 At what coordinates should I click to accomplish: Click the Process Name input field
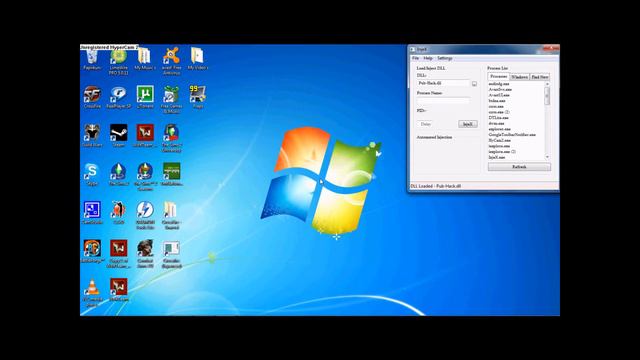coord(443,100)
